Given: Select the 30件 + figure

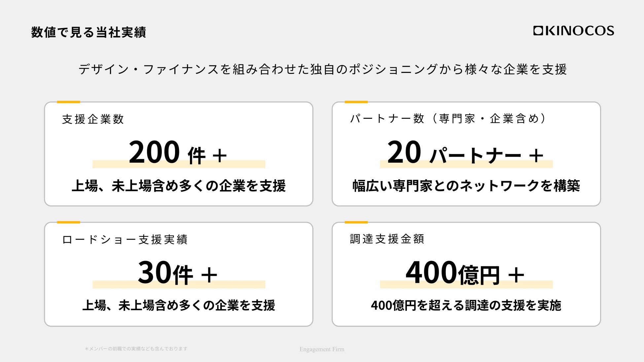Looking at the screenshot, I should tap(178, 273).
